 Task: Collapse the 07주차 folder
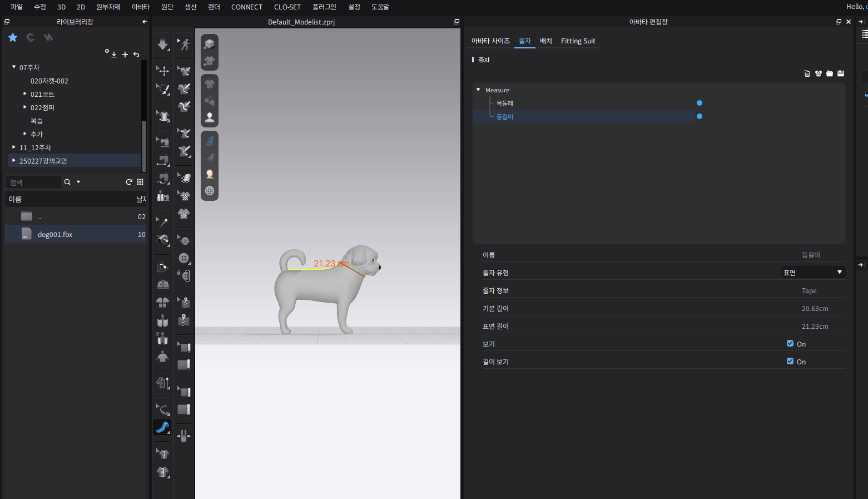click(x=14, y=67)
